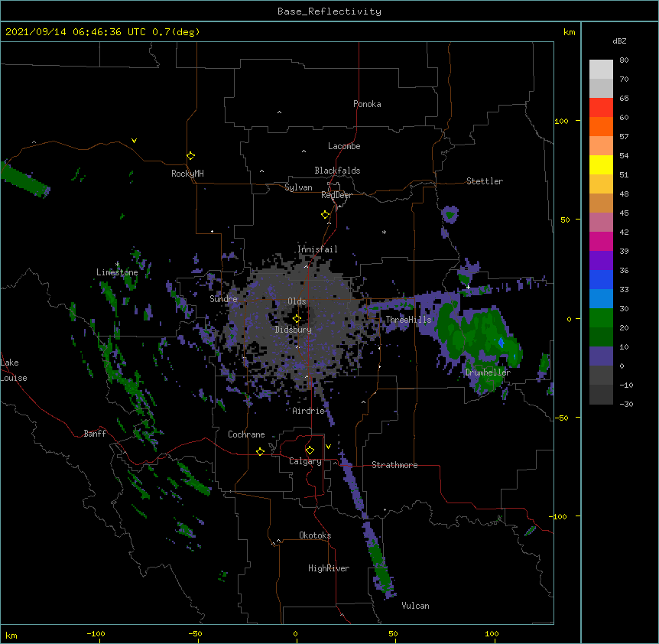Click the asterisk marker above Limestone
This screenshot has width=659, height=644.
(117, 265)
